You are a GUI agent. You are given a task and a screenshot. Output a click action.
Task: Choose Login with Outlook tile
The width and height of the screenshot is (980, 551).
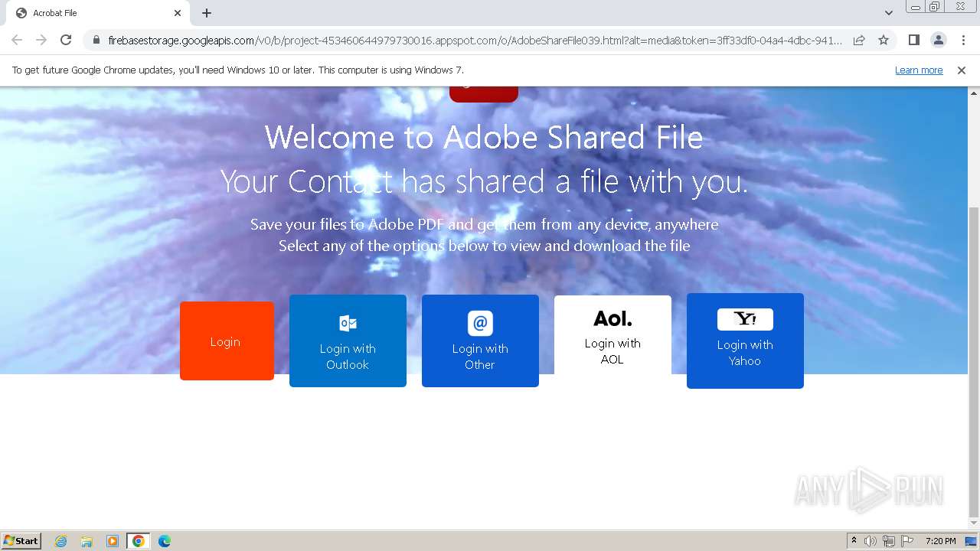[348, 341]
